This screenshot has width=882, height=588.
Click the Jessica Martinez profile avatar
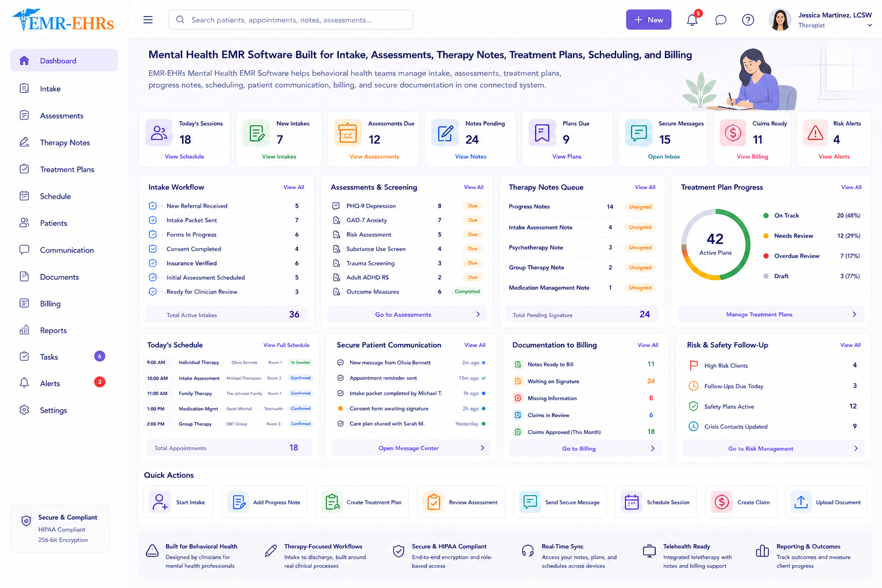pyautogui.click(x=780, y=20)
